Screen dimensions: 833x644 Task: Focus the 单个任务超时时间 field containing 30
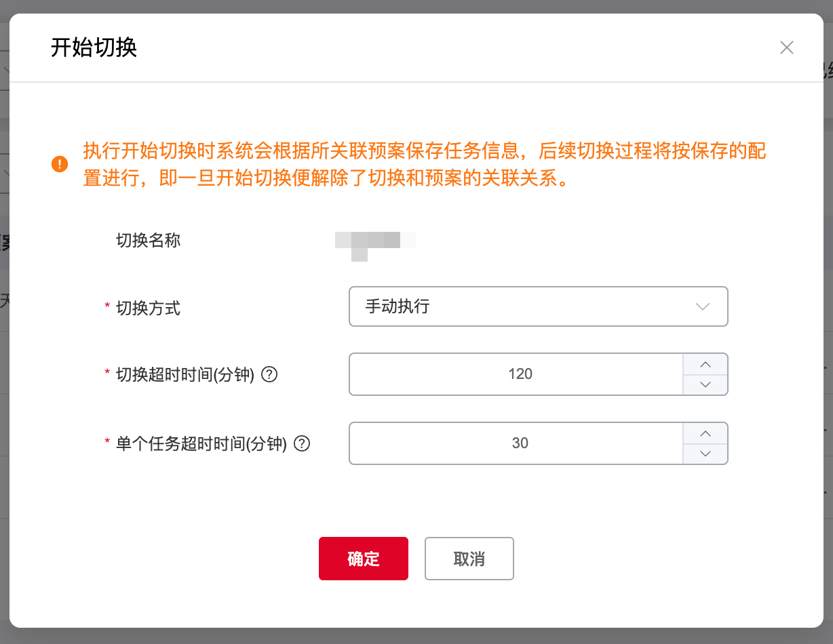pos(516,443)
